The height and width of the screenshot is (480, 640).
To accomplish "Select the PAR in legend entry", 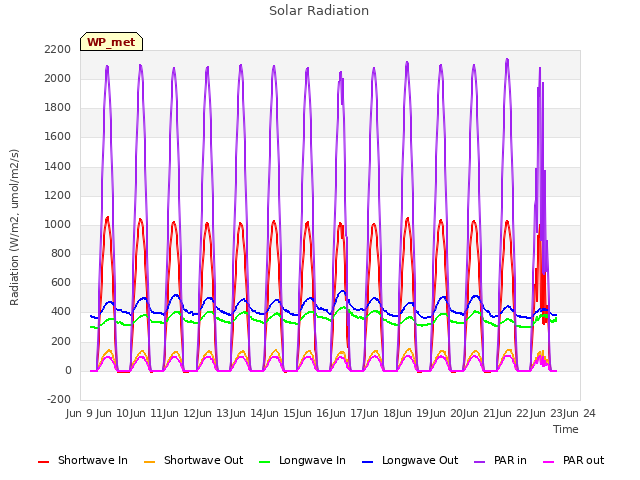I will (x=500, y=460).
